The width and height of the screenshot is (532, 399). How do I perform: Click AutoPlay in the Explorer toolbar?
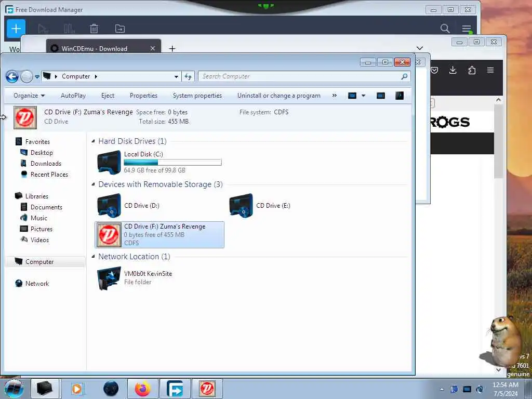pyautogui.click(x=73, y=96)
